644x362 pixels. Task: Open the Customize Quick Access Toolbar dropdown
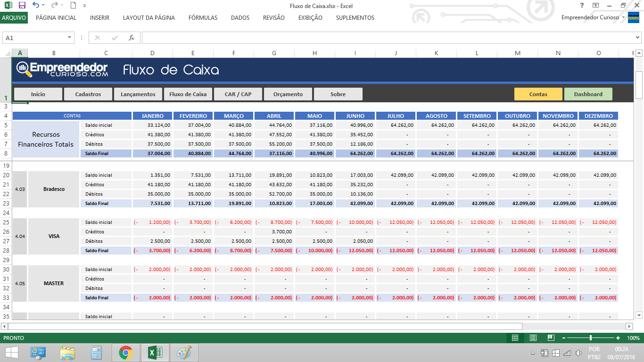pos(84,6)
